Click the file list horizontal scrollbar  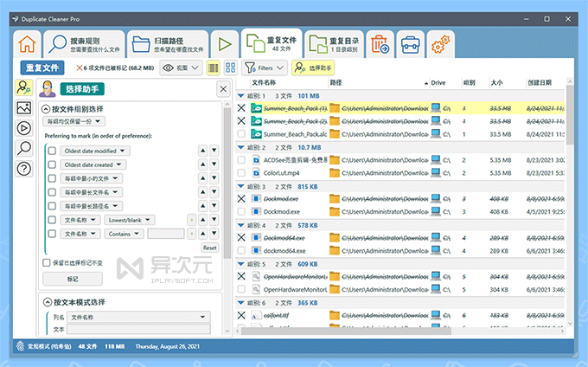pyautogui.click(x=346, y=332)
